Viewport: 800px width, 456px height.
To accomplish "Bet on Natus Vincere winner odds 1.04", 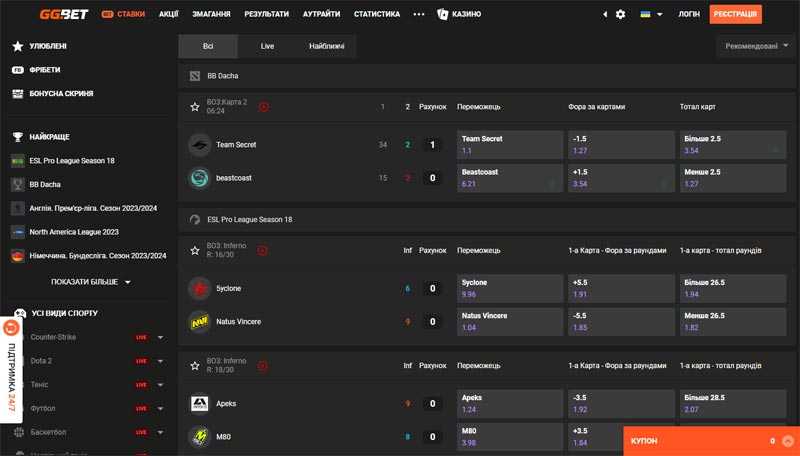I will (510, 322).
